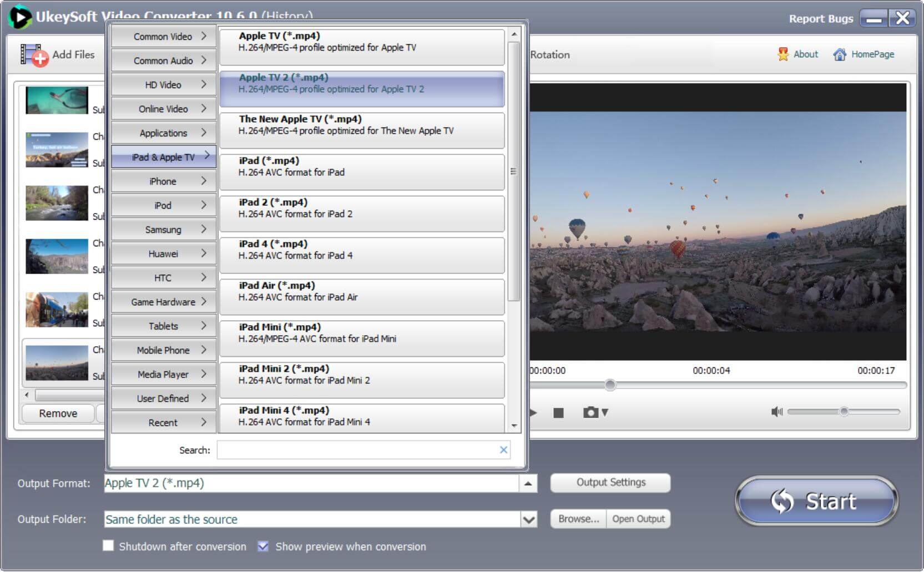Image resolution: width=924 pixels, height=572 pixels.
Task: Open Tablets category
Action: tap(164, 326)
